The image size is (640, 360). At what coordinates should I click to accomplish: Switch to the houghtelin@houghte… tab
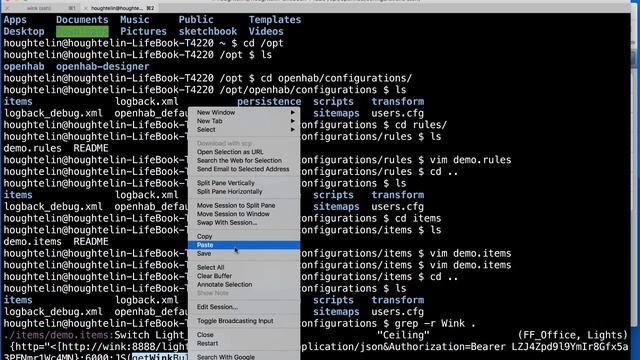click(119, 8)
